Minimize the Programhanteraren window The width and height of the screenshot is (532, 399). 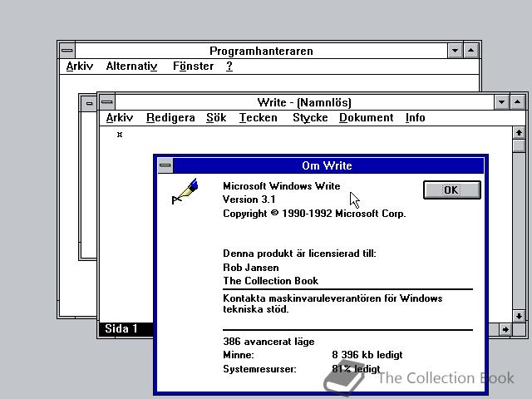pos(455,51)
